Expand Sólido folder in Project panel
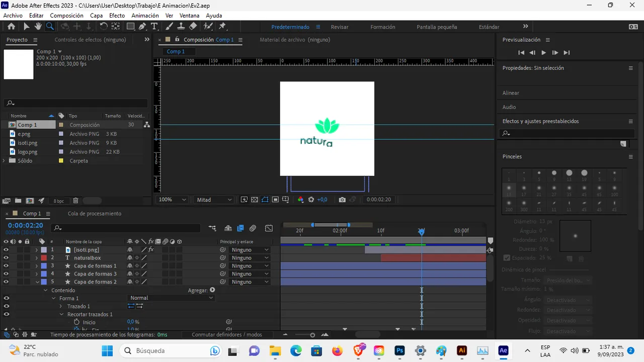This screenshot has height=362, width=644. pyautogui.click(x=5, y=161)
